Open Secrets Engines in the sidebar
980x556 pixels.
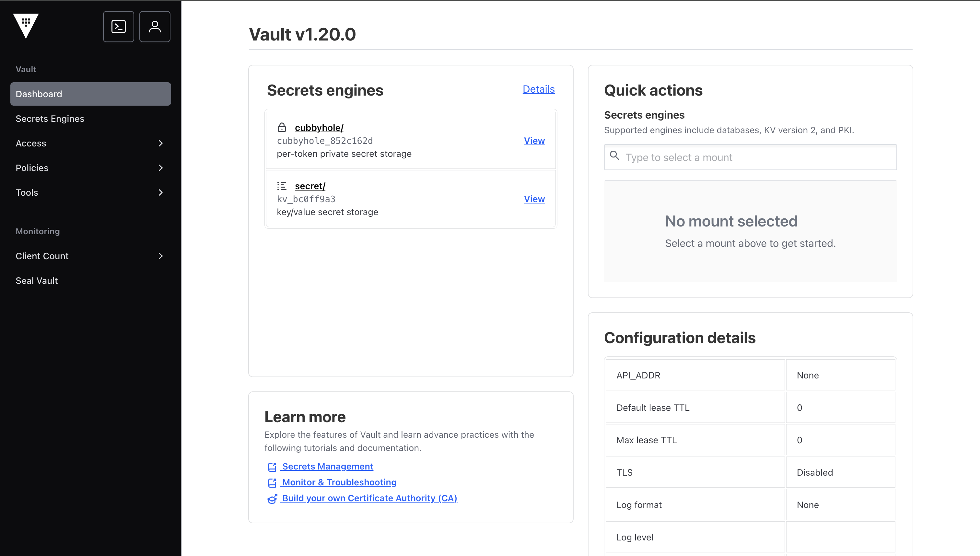(90, 119)
